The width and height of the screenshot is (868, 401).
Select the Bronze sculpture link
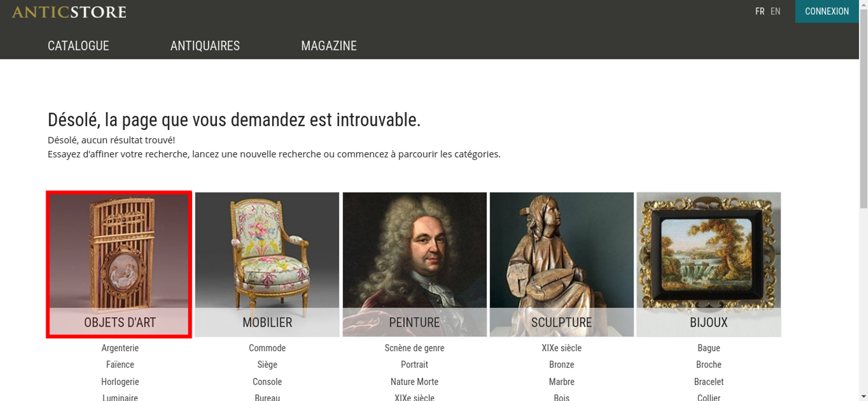(562, 365)
